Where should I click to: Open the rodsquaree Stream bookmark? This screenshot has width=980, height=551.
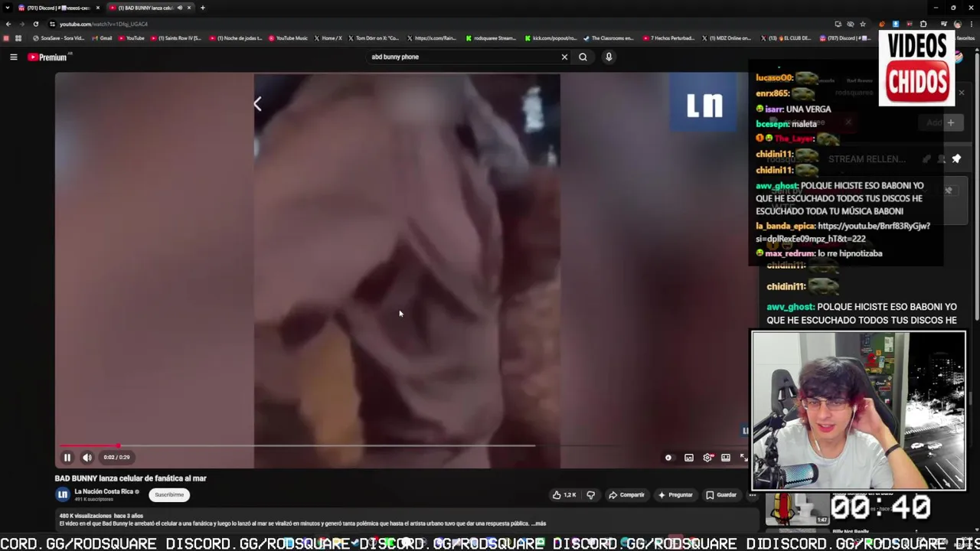(x=491, y=38)
